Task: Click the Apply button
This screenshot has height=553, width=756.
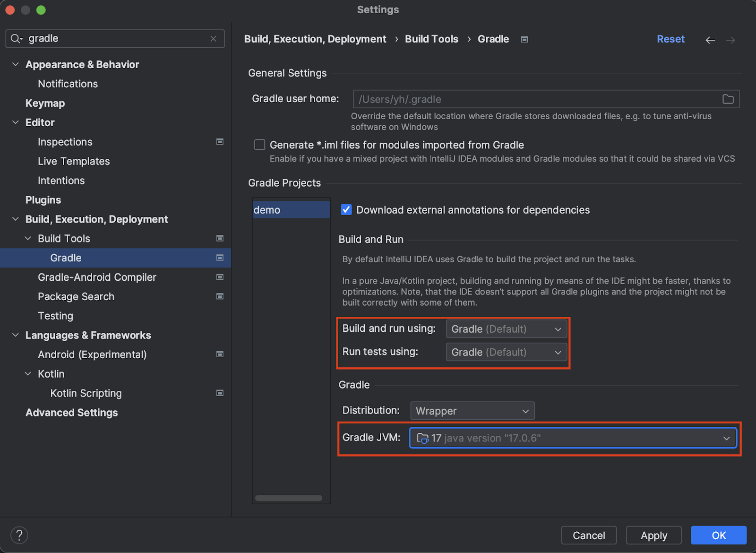Action: pyautogui.click(x=654, y=536)
